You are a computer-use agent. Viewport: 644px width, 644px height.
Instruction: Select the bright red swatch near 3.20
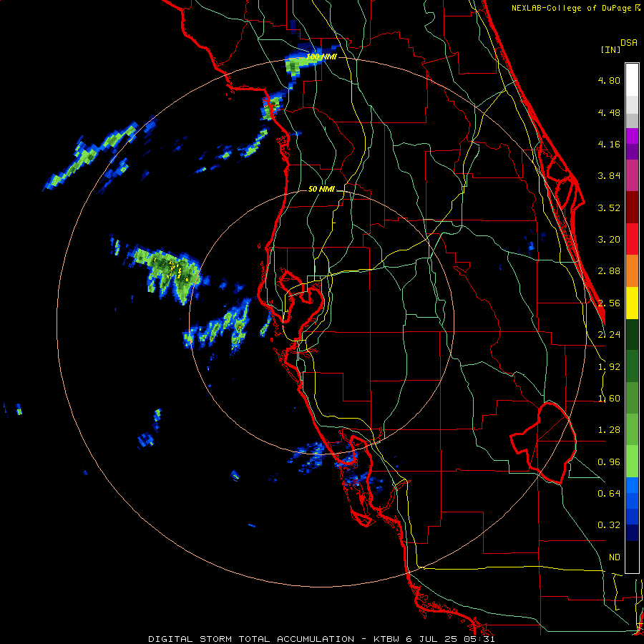[632, 239]
